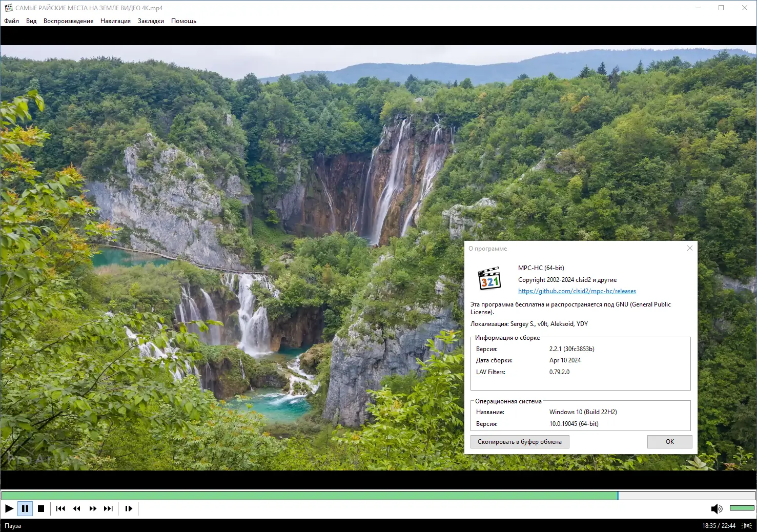The image size is (757, 532).
Task: Click the green volume slider
Action: (x=742, y=508)
